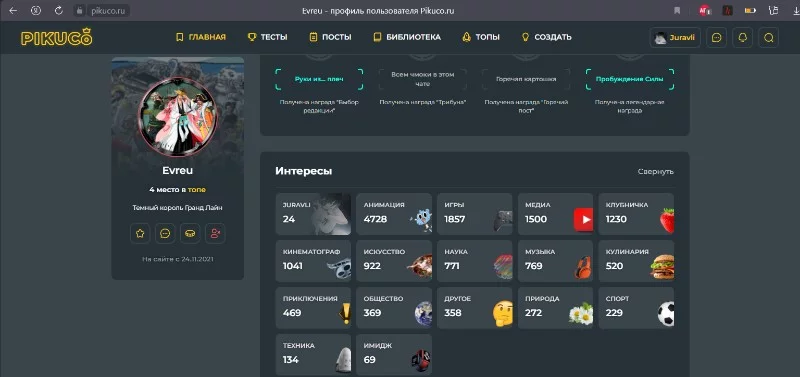
Task: Click the Pikuco logo
Action: (57, 37)
